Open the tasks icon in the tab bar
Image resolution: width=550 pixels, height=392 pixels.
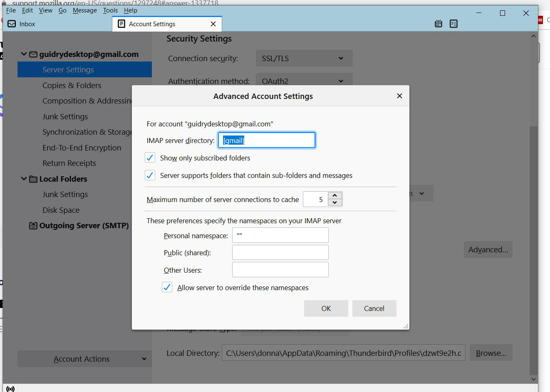click(453, 24)
